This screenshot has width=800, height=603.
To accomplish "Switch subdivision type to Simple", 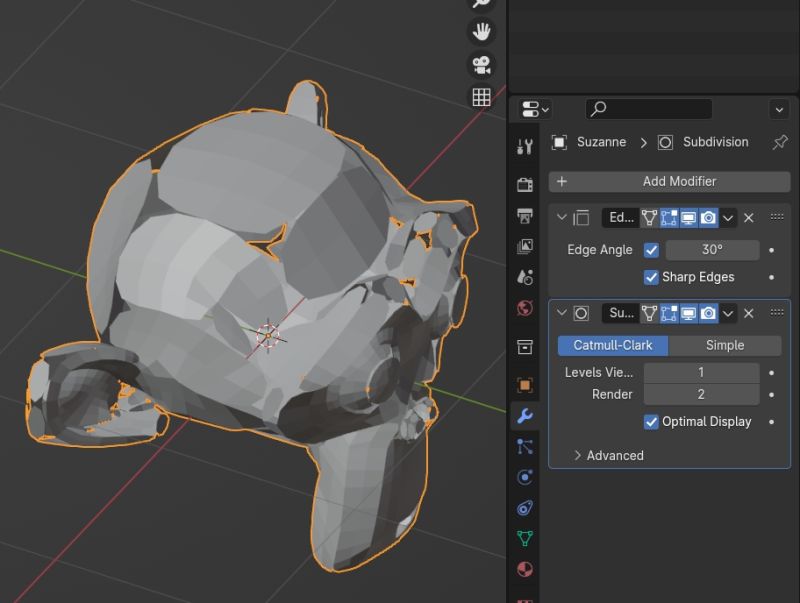I will pyautogui.click(x=725, y=344).
